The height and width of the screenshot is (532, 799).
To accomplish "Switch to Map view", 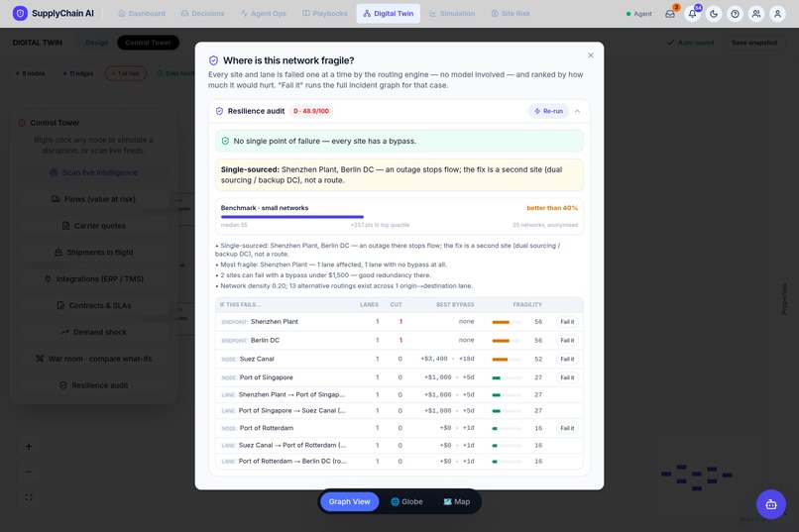I will (x=457, y=501).
